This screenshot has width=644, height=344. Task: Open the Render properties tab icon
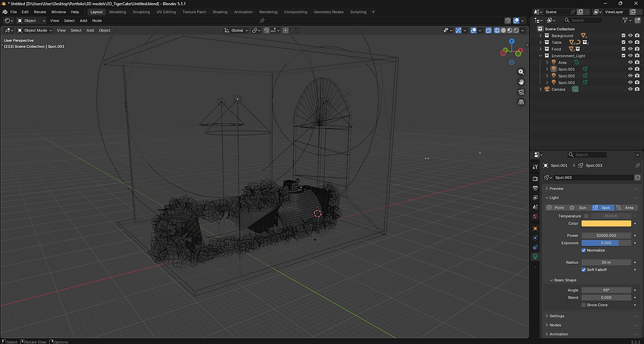coord(535,179)
